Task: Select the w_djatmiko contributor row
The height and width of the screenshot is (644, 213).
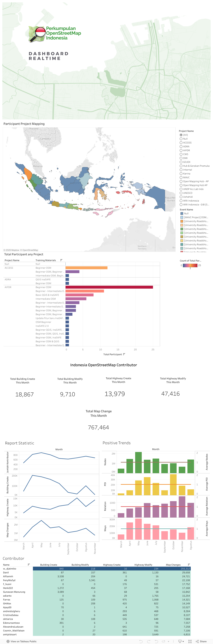Action: pyautogui.click(x=9, y=569)
